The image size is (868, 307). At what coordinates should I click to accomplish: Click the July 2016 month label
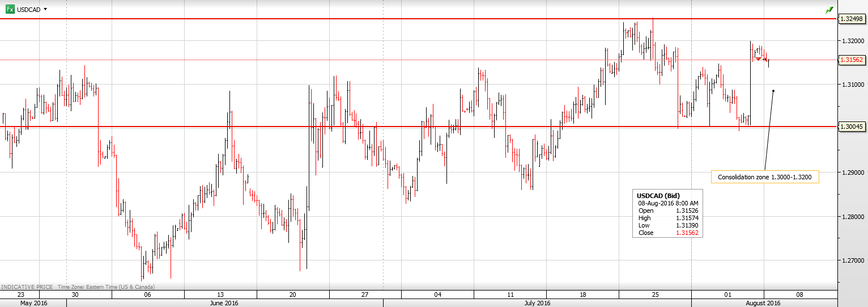[x=537, y=303]
